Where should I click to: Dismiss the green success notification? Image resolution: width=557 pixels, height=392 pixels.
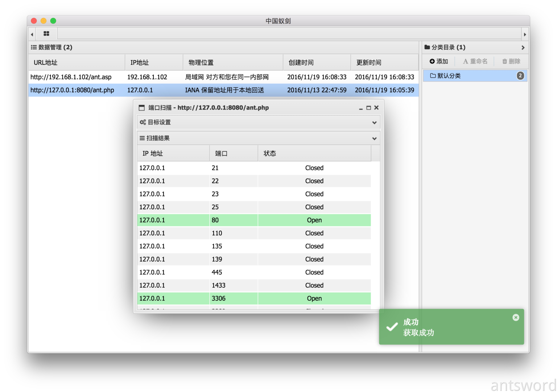click(516, 318)
